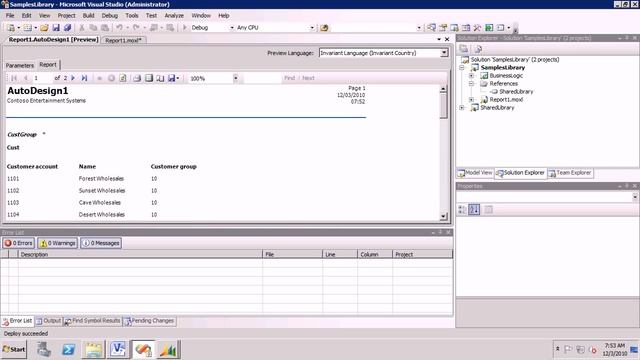Click the report Refresh icon
Image resolution: width=640 pixels, height=360 pixels.
pyautogui.click(x=123, y=78)
